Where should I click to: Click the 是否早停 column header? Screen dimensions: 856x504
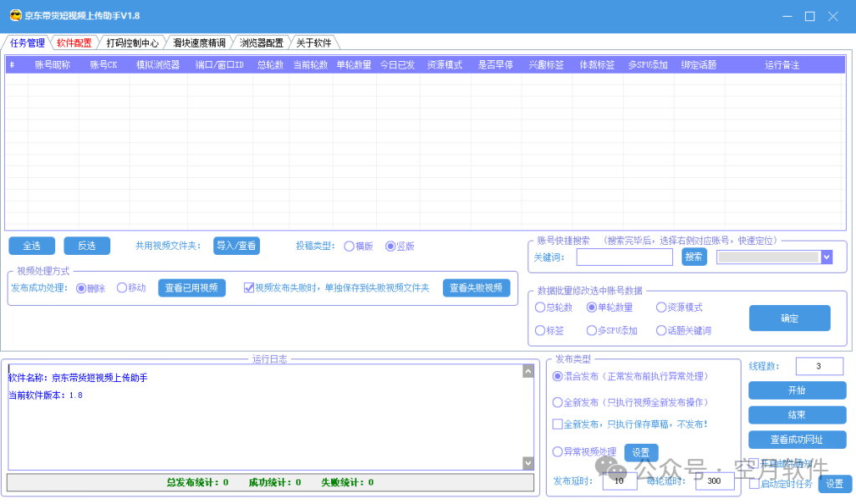pyautogui.click(x=496, y=65)
